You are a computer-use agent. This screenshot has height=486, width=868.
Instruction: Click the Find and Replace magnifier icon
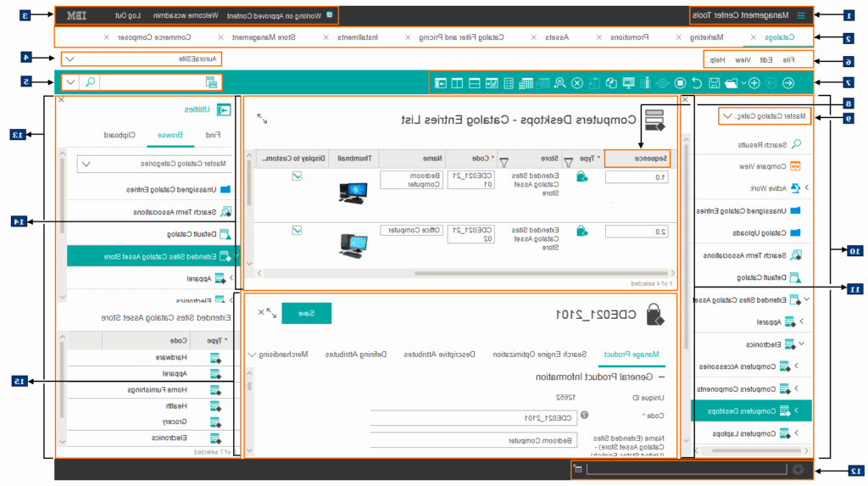click(x=560, y=82)
